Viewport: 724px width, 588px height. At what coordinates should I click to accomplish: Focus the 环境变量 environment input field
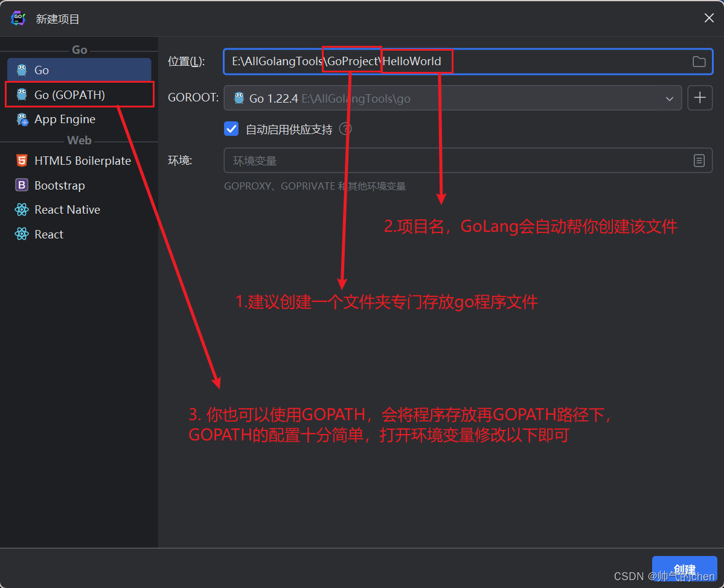point(468,161)
